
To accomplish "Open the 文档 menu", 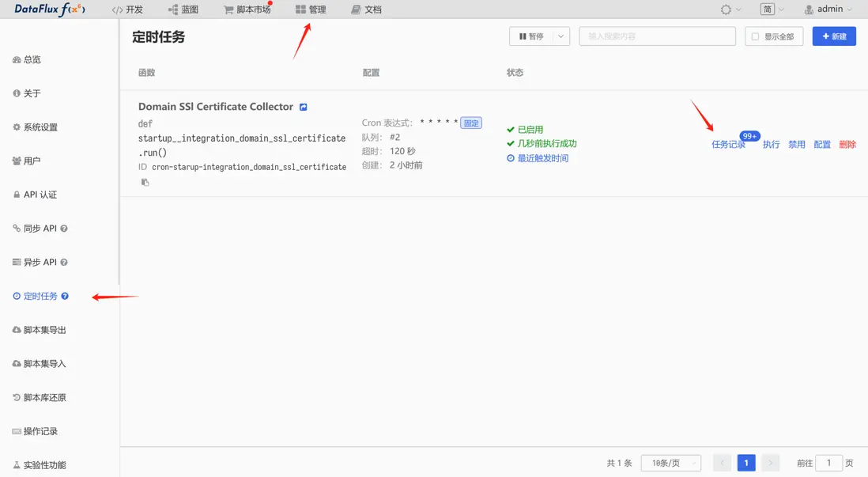I will point(367,9).
